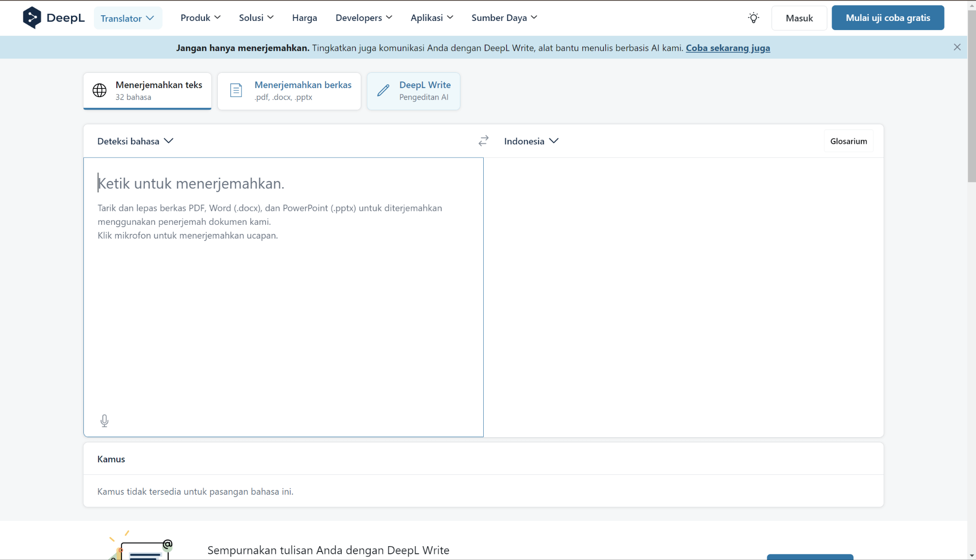Click the swap languages arrows icon
Screen dimensions: 976x560
(x=483, y=141)
